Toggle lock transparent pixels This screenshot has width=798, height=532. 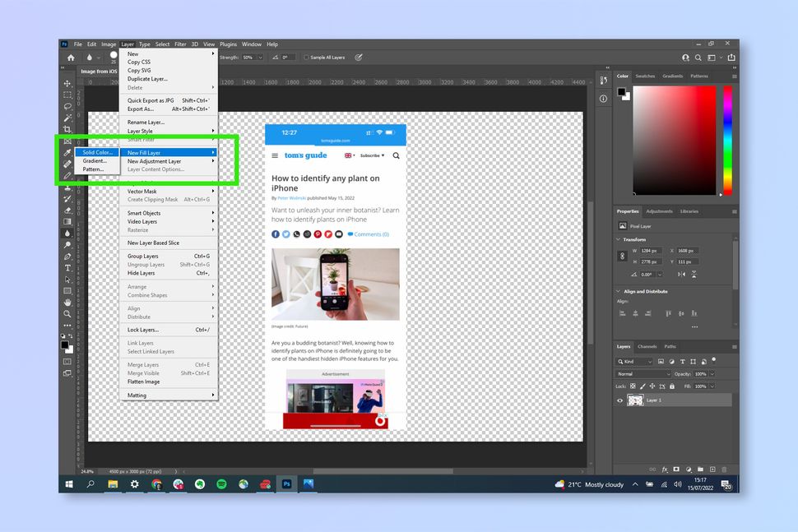click(x=633, y=386)
